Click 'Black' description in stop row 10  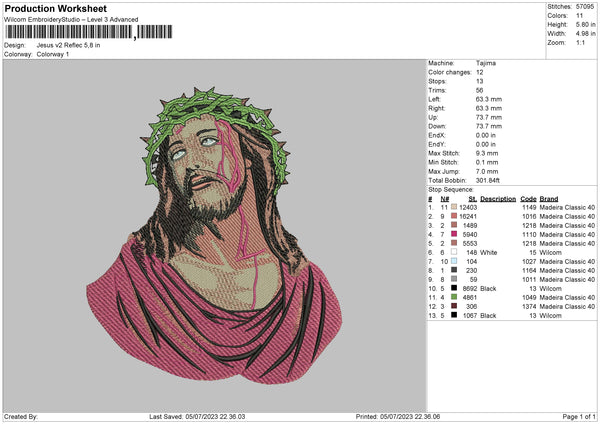(488, 289)
